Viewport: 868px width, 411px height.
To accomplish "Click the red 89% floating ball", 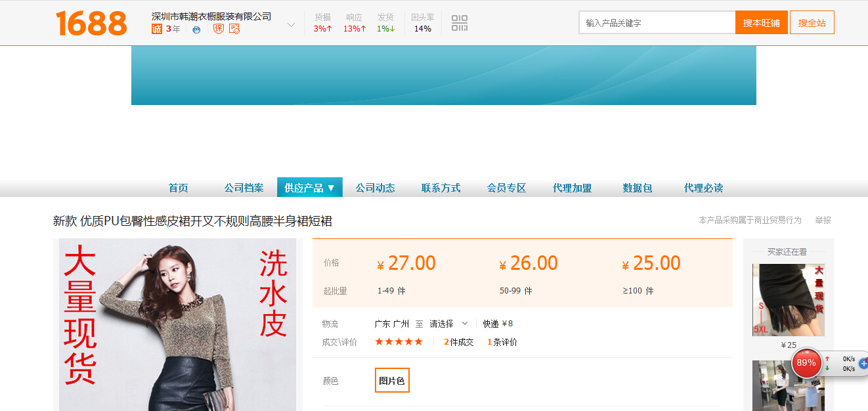I will click(806, 363).
